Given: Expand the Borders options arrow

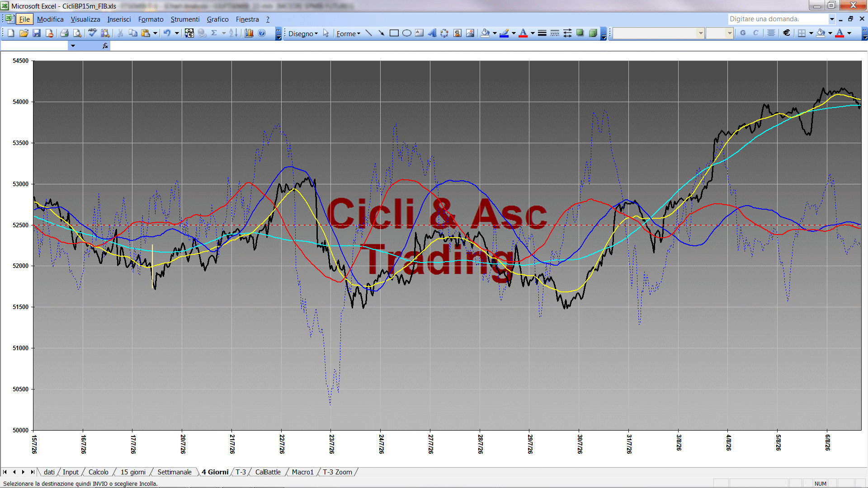Looking at the screenshot, I should 811,33.
